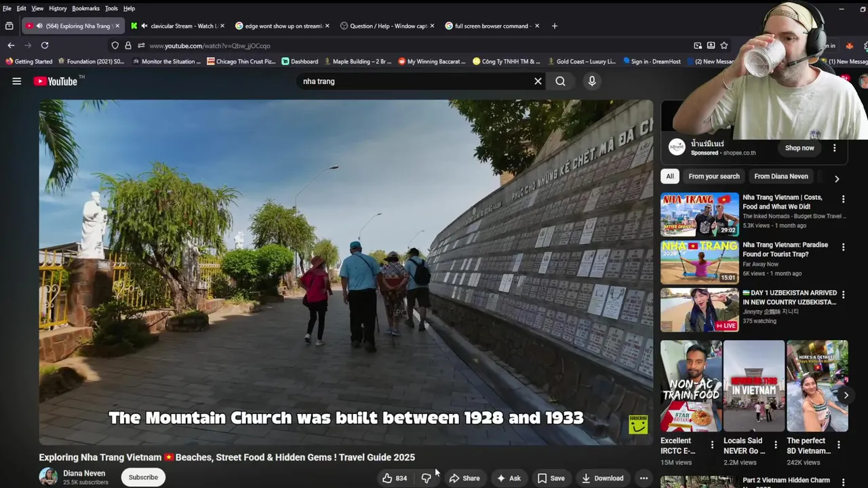Image resolution: width=868 pixels, height=488 pixels.
Task: Subscribe to Diana Neven channel
Action: (143, 477)
